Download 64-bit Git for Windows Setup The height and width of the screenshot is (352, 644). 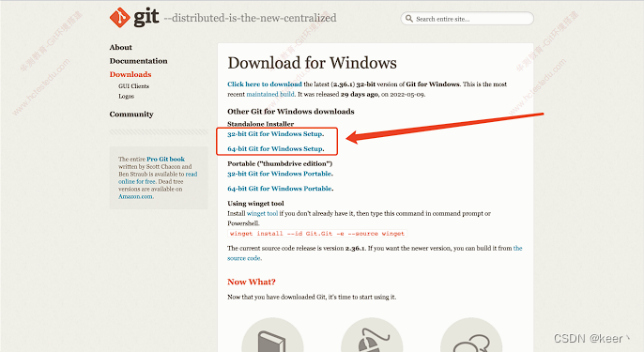coord(276,148)
